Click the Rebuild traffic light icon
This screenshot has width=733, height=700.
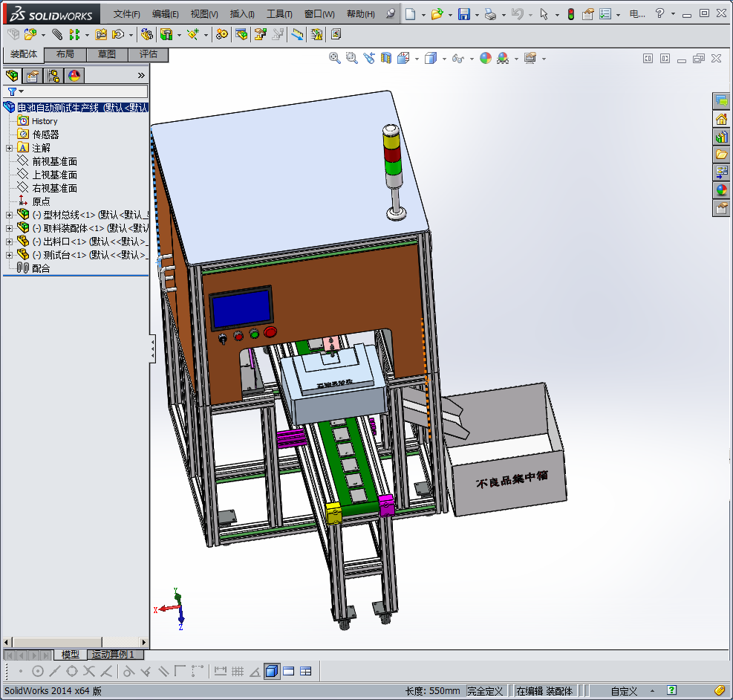tap(570, 14)
